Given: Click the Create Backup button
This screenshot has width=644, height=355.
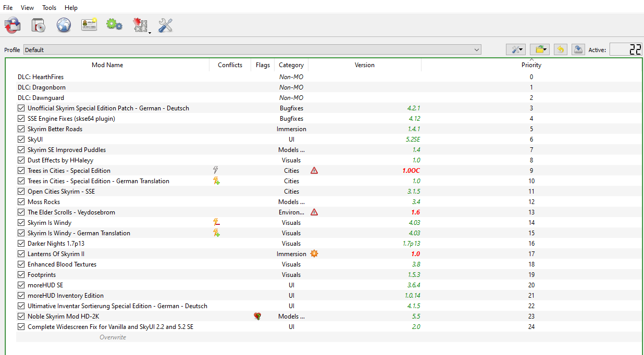Looking at the screenshot, I should click(578, 49).
